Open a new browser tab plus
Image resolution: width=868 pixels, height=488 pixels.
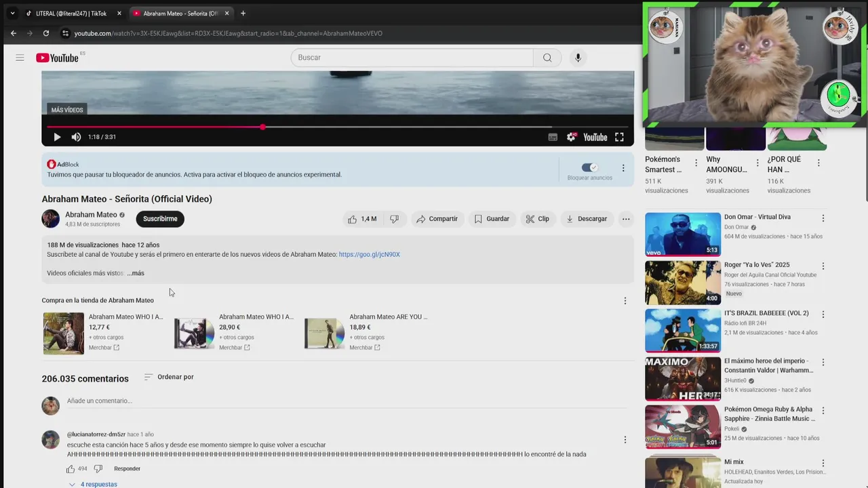pos(243,14)
